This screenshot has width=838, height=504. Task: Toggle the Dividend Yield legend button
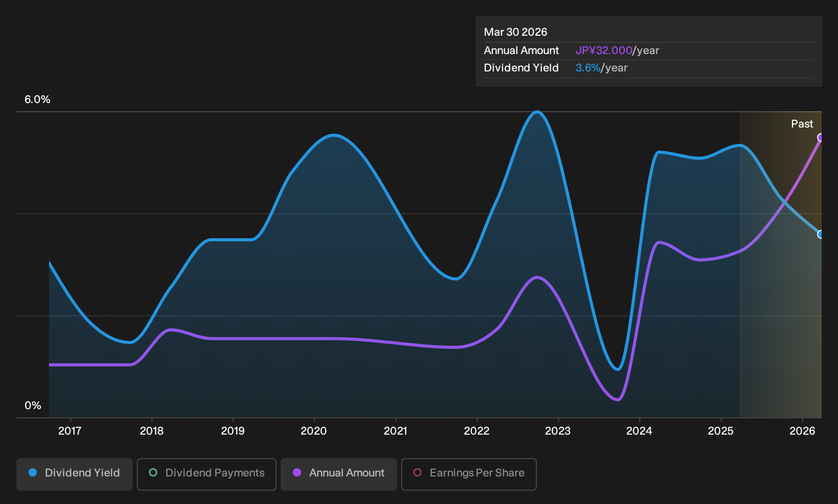point(75,474)
